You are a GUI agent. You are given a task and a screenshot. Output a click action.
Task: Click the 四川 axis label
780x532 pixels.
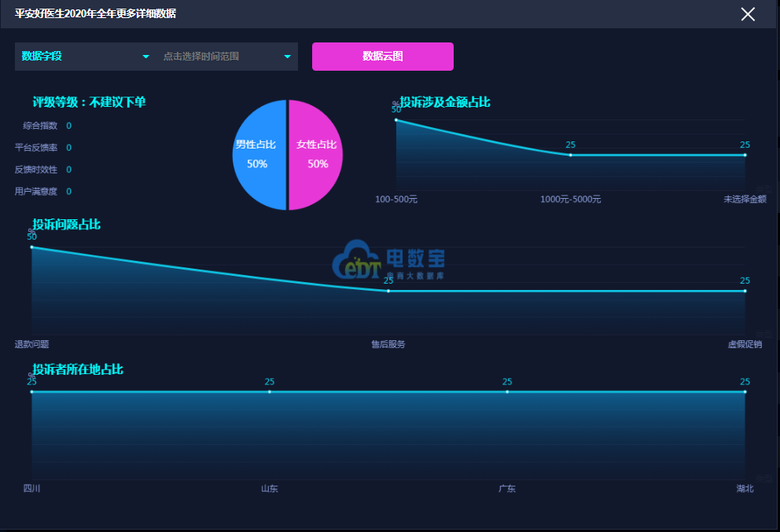pyautogui.click(x=31, y=488)
